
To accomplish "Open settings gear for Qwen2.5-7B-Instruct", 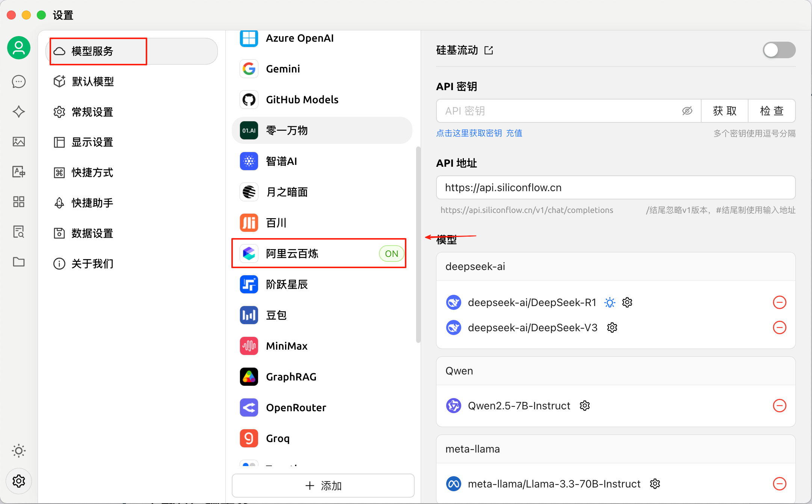I will 585,406.
